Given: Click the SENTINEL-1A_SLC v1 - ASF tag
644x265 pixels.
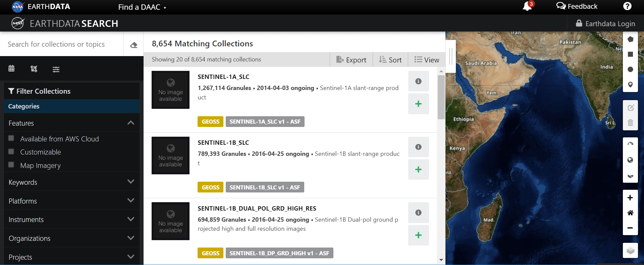Looking at the screenshot, I should pyautogui.click(x=265, y=122).
